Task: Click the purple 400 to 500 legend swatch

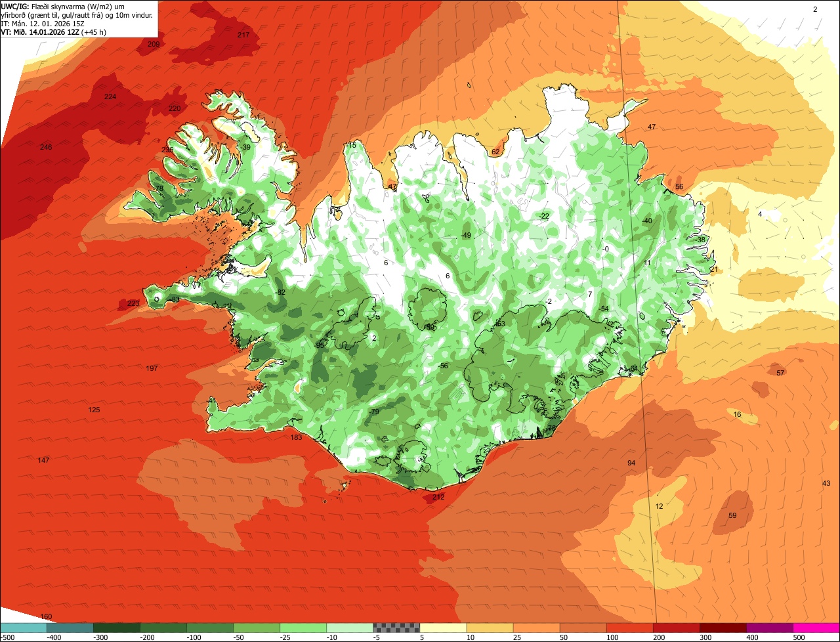Action: 768,628
